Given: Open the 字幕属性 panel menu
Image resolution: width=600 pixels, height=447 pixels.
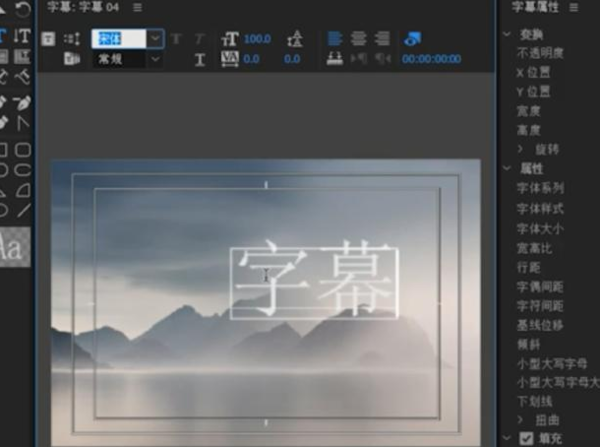Looking at the screenshot, I should (x=574, y=7).
